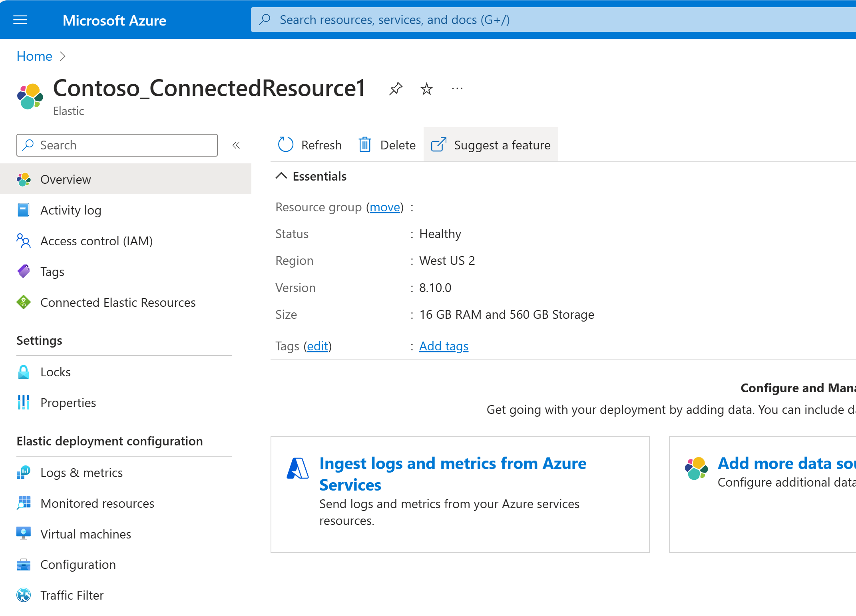This screenshot has width=856, height=616.
Task: Collapse the Essentials section header
Action: click(x=283, y=176)
